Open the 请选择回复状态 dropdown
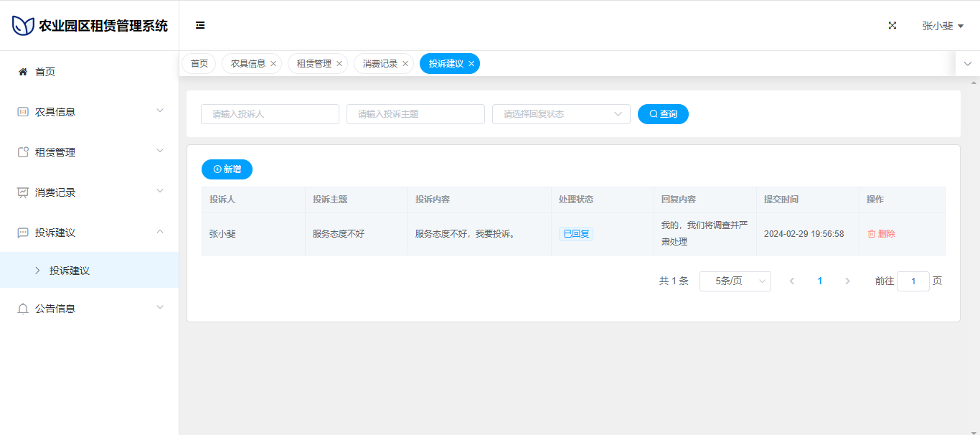Image resolution: width=980 pixels, height=435 pixels. [x=560, y=114]
